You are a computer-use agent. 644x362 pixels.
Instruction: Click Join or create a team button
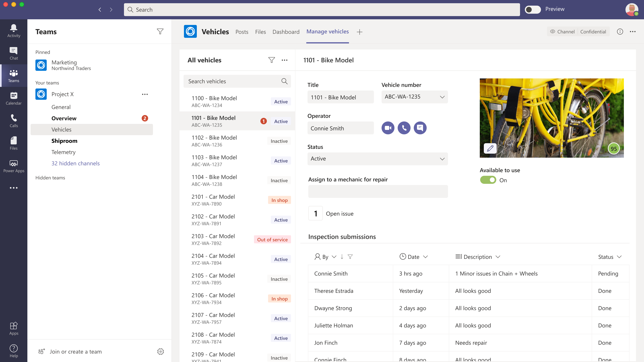tap(75, 351)
